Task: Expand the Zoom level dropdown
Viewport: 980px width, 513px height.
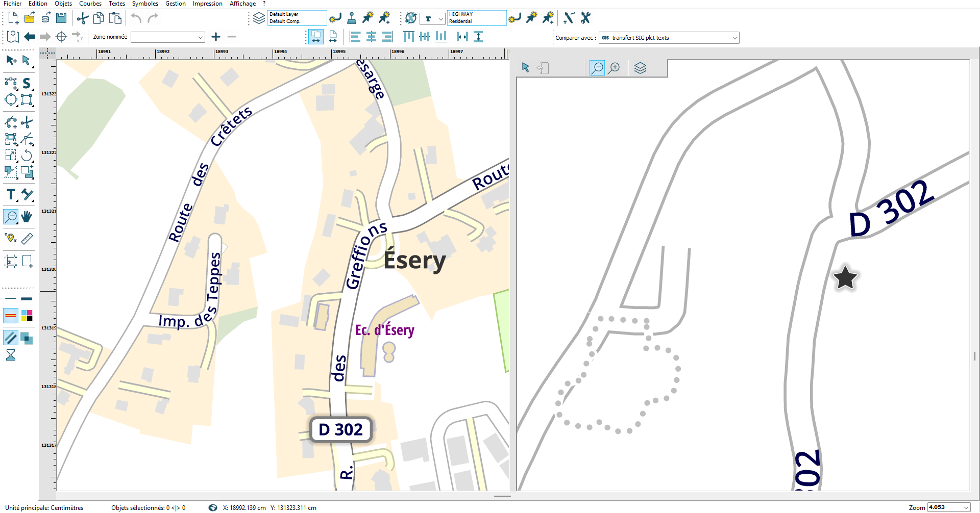Action: [x=966, y=507]
